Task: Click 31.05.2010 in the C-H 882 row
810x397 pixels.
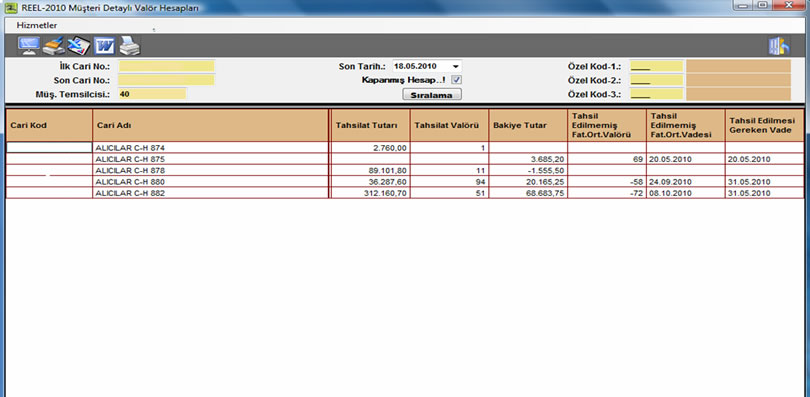Action: (750, 194)
